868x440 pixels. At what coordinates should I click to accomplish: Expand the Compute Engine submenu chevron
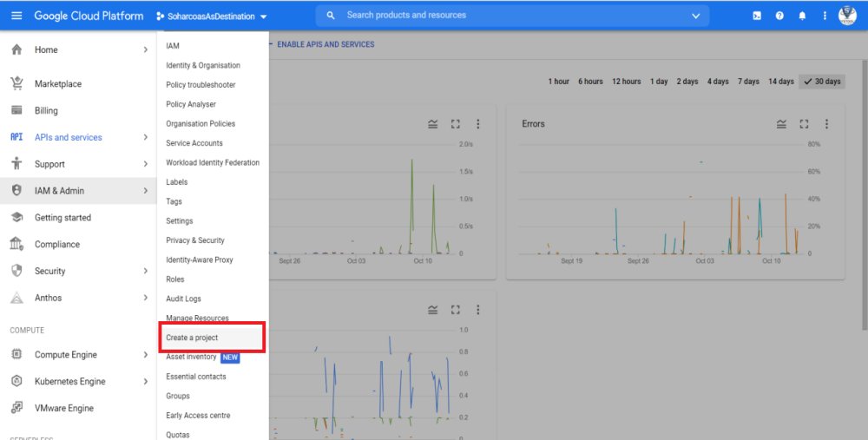coord(146,354)
